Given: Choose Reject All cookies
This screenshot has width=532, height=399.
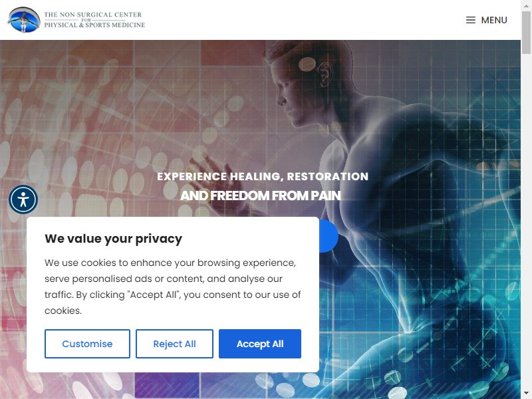Looking at the screenshot, I should 174,344.
